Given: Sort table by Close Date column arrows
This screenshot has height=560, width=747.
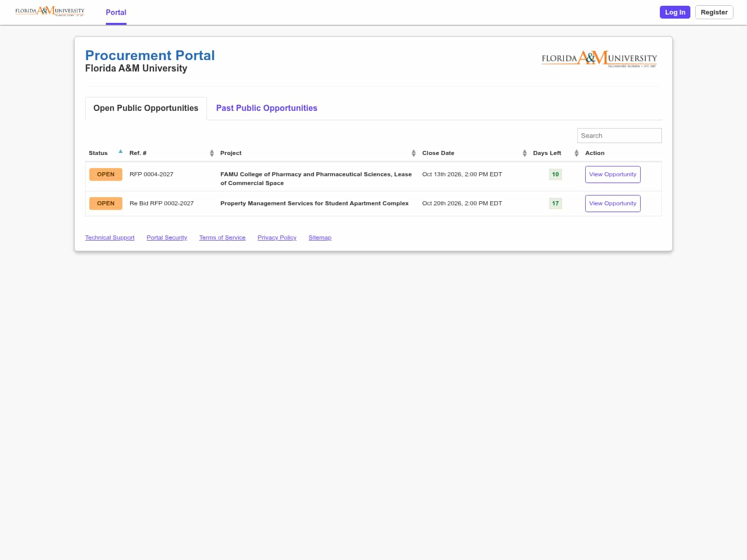Looking at the screenshot, I should click(x=524, y=153).
